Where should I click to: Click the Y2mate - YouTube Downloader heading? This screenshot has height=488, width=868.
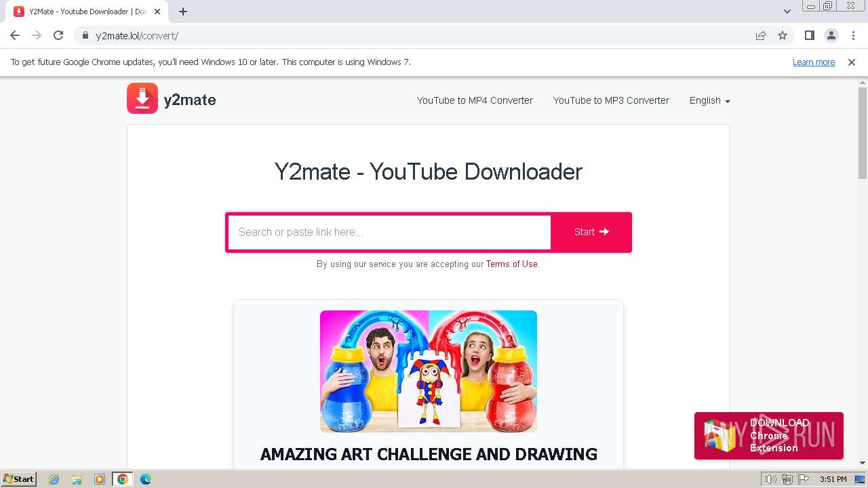[x=429, y=171]
